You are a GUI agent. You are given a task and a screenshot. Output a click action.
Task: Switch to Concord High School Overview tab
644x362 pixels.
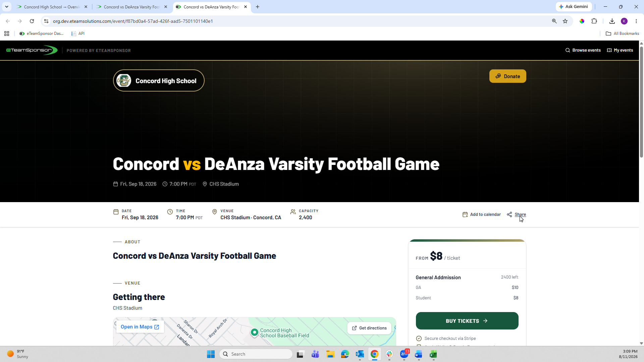tap(52, 7)
